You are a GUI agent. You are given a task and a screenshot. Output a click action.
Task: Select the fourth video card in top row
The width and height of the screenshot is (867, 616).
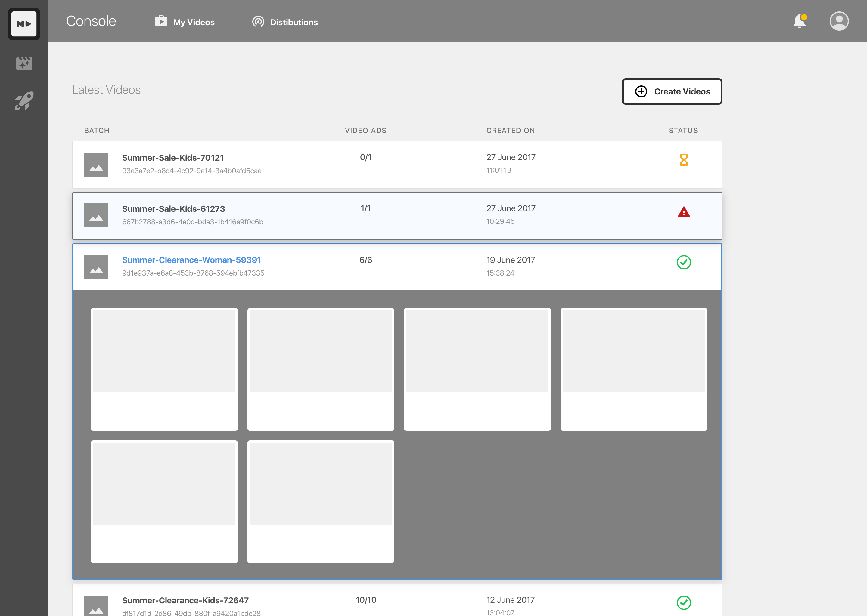[x=634, y=369]
